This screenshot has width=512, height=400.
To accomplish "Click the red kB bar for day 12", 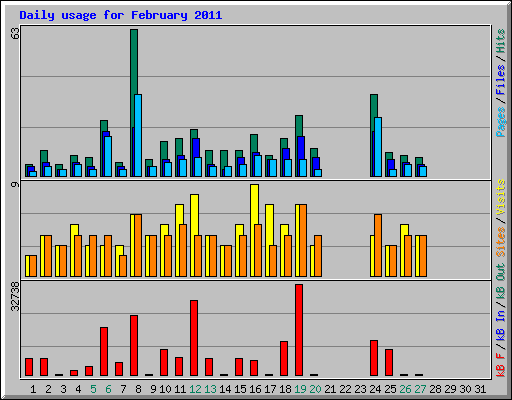I will click(194, 338).
